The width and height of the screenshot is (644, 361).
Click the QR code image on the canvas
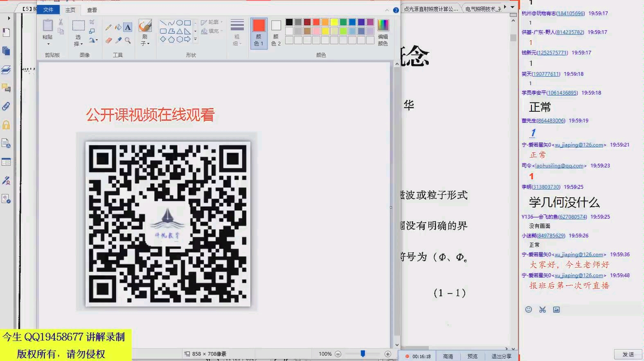coord(168,224)
